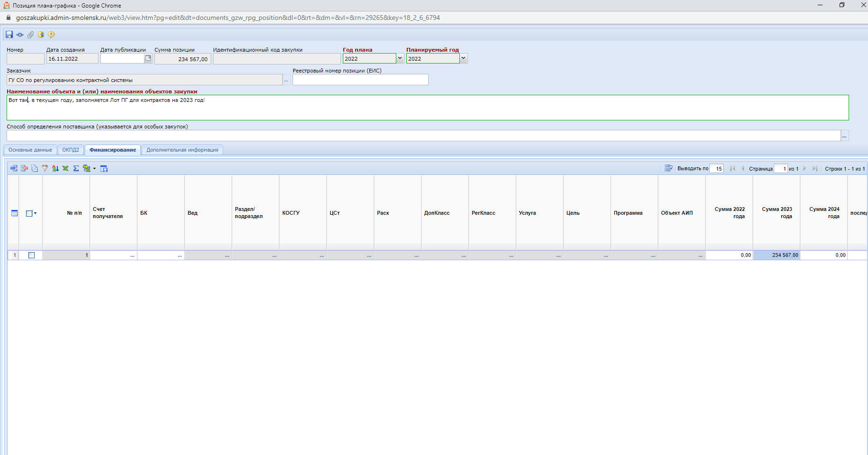Click the yellow help question mark icon
Image resolution: width=868 pixels, height=455 pixels.
coord(51,35)
